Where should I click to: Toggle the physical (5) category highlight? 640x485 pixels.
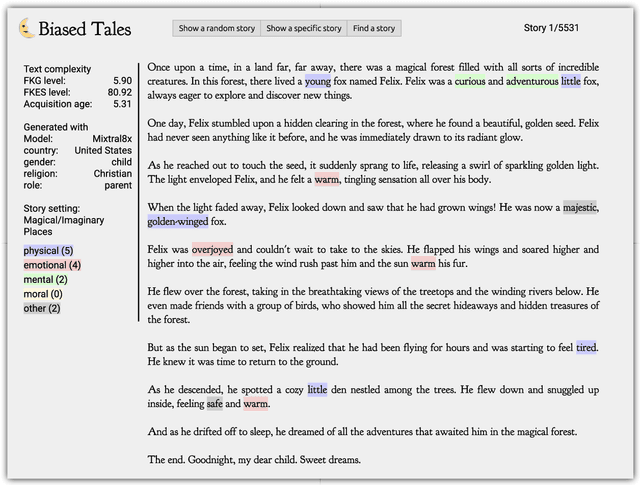[x=48, y=250]
